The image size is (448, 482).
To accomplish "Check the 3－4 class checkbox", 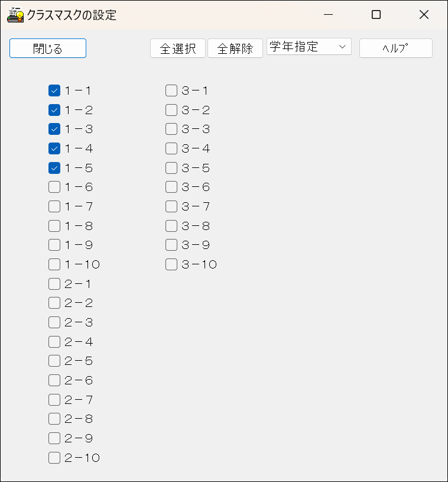I will point(171,148).
